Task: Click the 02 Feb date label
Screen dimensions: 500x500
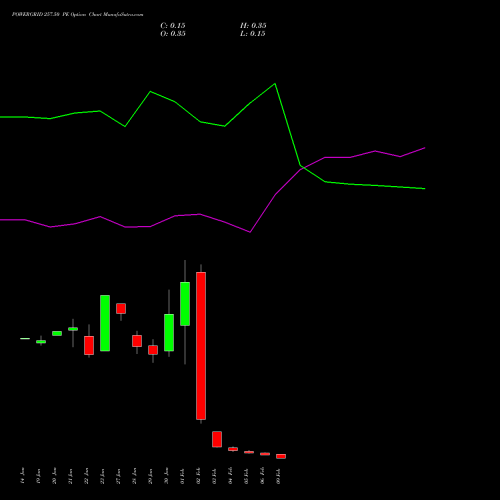Action: pos(198,476)
